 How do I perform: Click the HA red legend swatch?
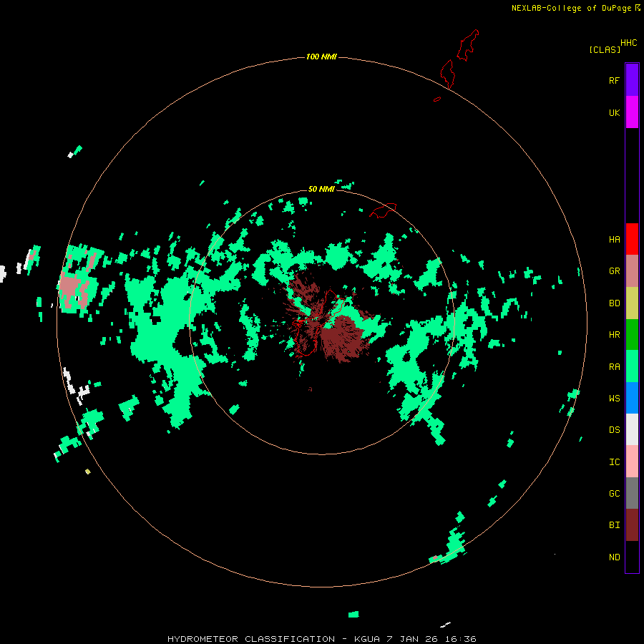click(632, 239)
